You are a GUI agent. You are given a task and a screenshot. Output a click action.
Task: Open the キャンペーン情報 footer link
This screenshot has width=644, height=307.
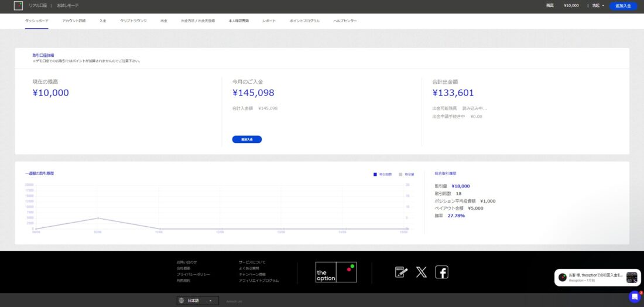pyautogui.click(x=252, y=275)
